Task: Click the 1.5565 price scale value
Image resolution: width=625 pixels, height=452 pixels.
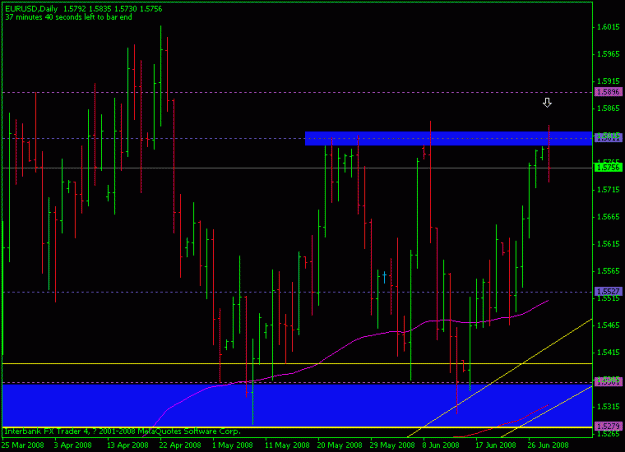Action: click(x=609, y=271)
